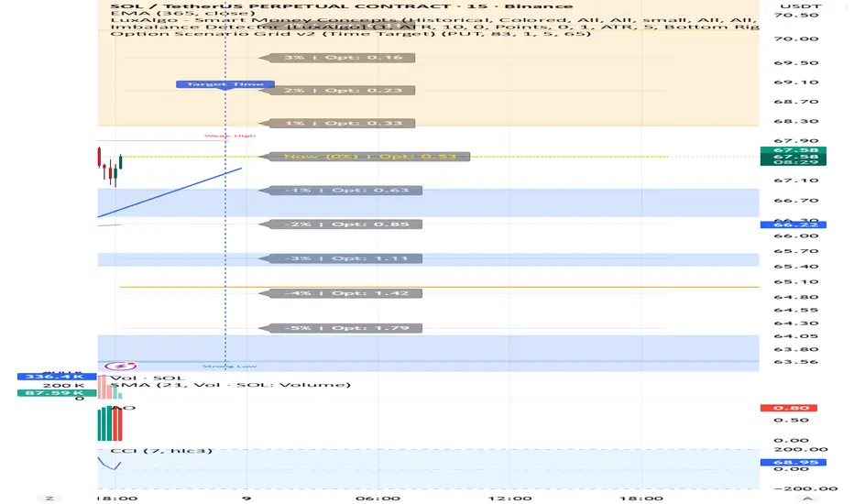Click the Target Time label
The height and width of the screenshot is (504, 854).
pyautogui.click(x=224, y=84)
